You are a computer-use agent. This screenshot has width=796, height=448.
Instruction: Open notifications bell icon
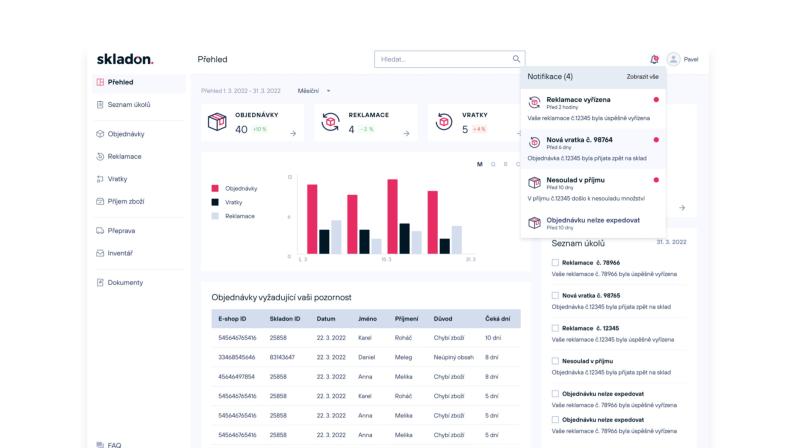tap(654, 59)
